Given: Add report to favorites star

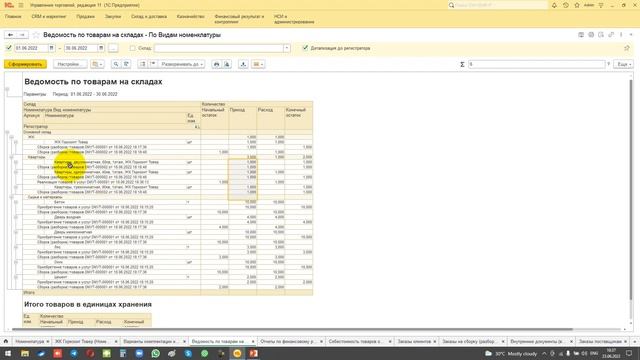Looking at the screenshot, I should (x=36, y=35).
